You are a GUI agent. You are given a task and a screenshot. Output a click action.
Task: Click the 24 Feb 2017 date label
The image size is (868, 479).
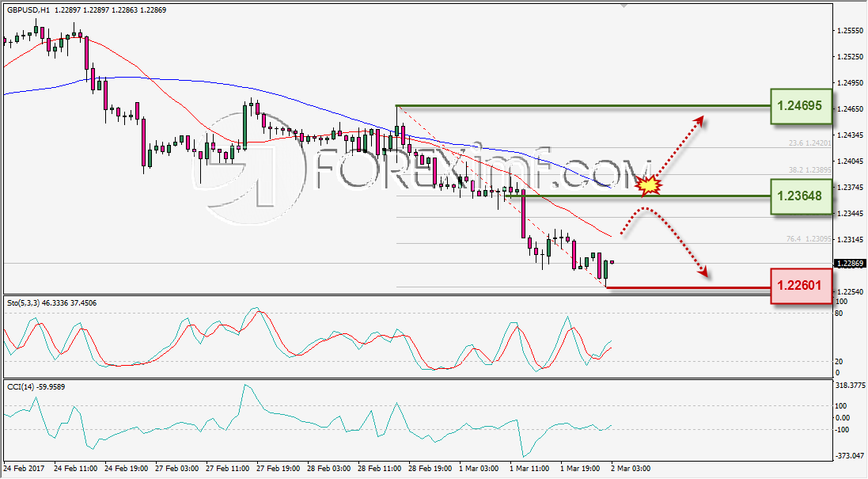click(x=24, y=469)
